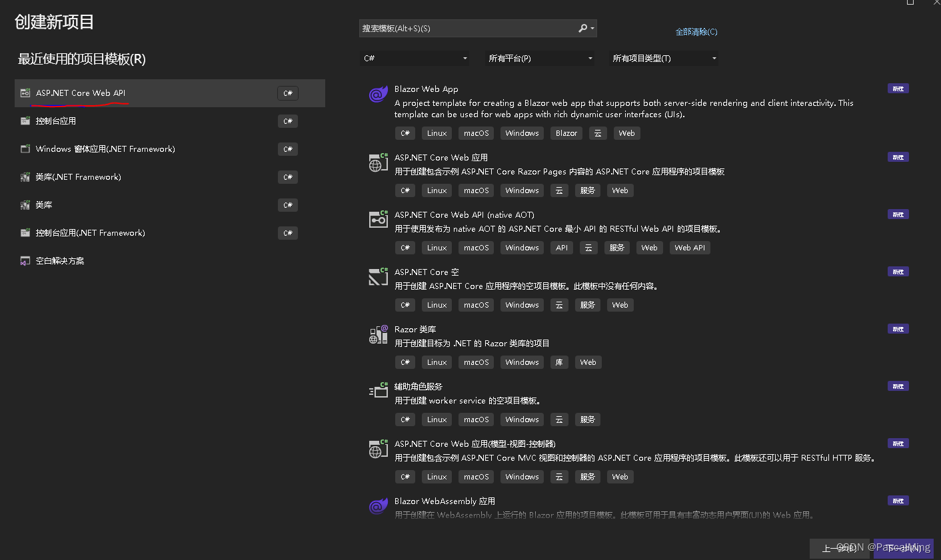This screenshot has width=941, height=560.
Task: Click the C# badge beside recent ASP.NET Core Web API
Action: (x=288, y=93)
